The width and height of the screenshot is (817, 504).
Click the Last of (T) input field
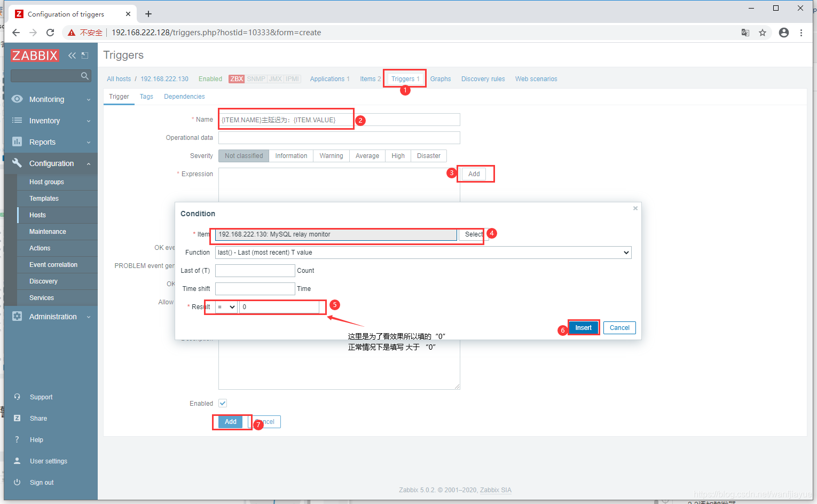point(255,271)
